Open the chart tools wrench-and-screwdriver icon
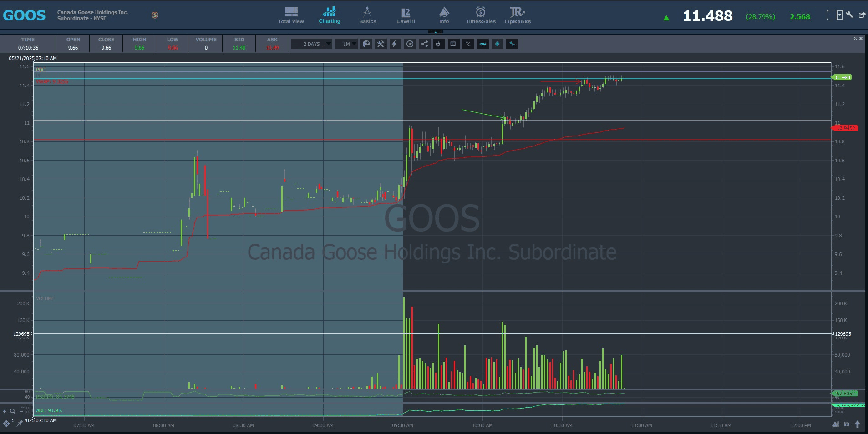This screenshot has height=434, width=868. point(381,44)
